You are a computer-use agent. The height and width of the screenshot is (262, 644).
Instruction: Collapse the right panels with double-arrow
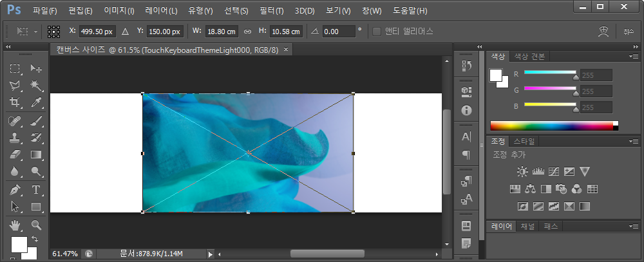635,47
